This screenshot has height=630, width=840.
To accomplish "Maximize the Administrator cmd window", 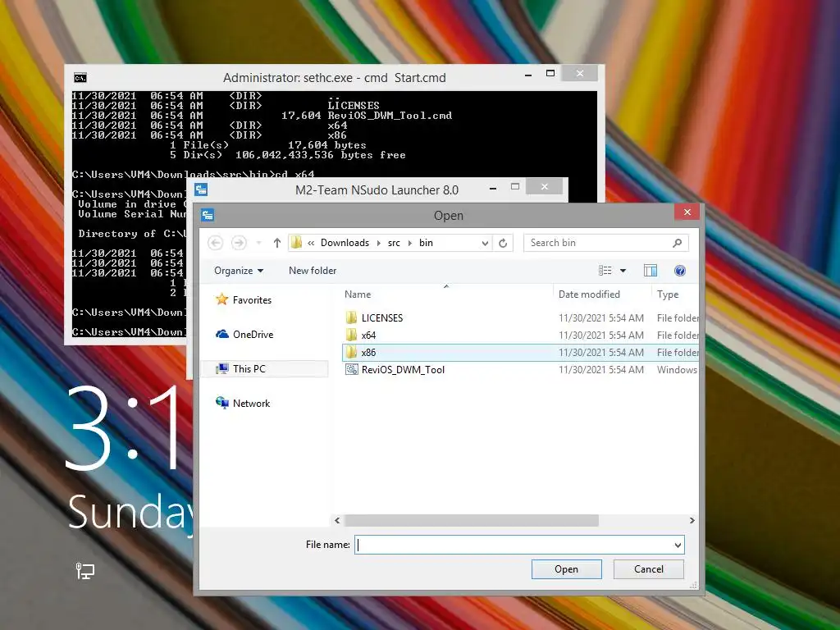I will click(x=550, y=73).
